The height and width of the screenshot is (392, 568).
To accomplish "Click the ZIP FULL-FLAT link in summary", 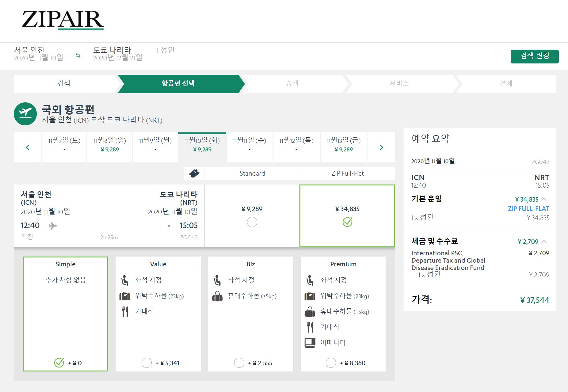I will 528,209.
